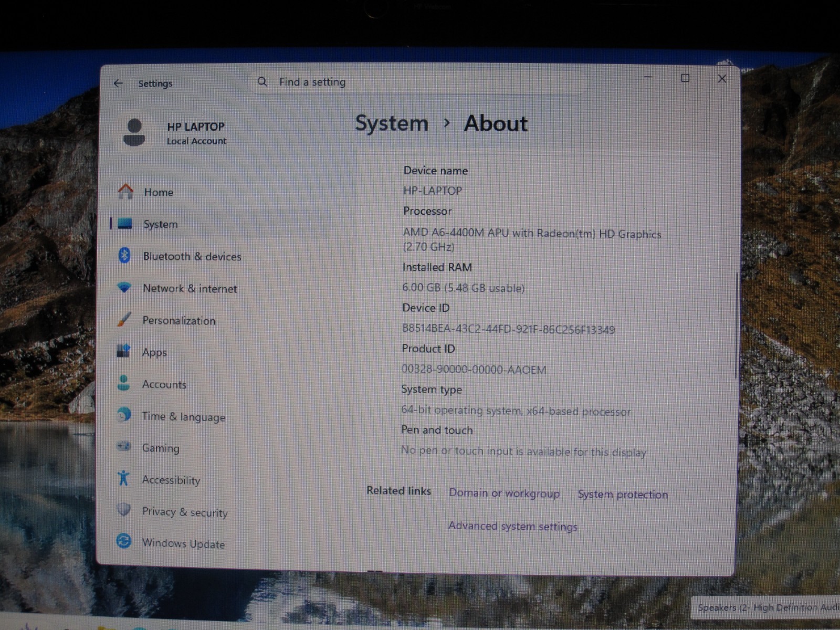Open Privacy & security via its shield icon

pyautogui.click(x=123, y=510)
